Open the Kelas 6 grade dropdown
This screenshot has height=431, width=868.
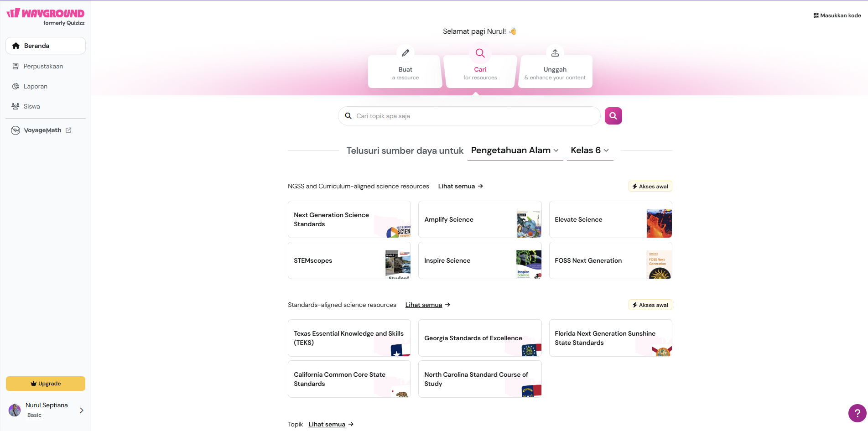(x=589, y=150)
